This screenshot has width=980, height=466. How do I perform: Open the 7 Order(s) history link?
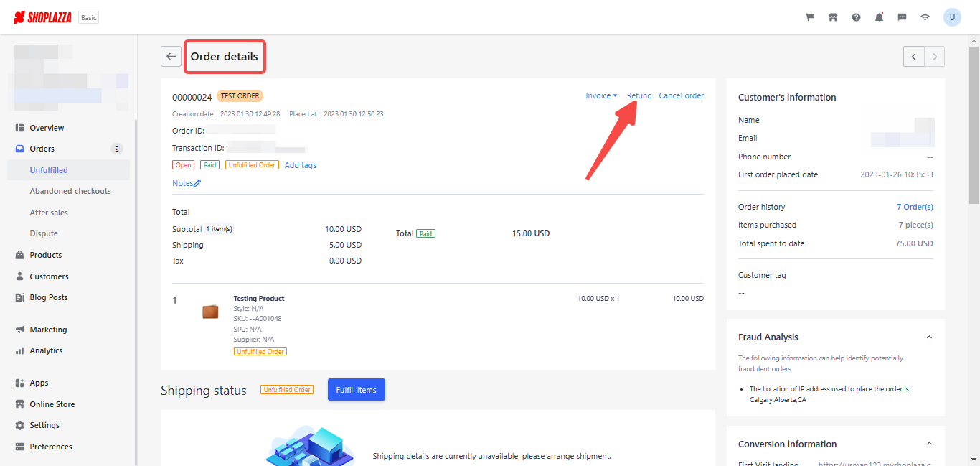(x=915, y=207)
